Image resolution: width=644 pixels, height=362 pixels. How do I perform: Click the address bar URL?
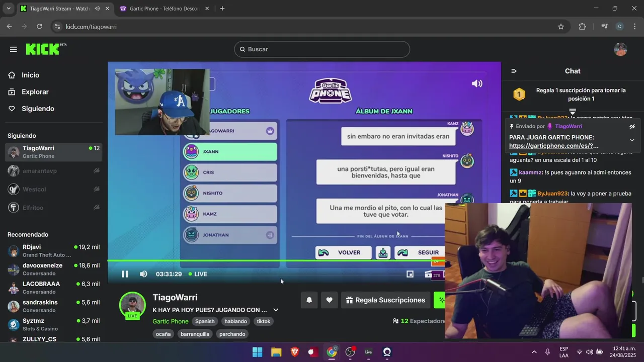click(91, 27)
